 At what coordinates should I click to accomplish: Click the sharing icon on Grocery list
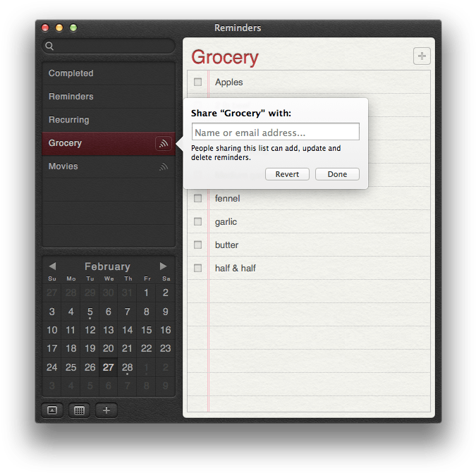click(x=164, y=143)
